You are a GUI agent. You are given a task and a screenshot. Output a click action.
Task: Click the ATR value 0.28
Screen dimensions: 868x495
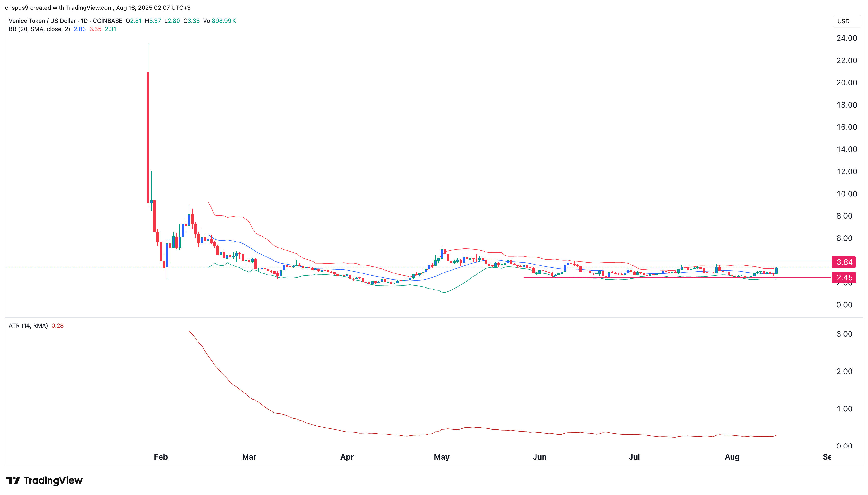57,326
